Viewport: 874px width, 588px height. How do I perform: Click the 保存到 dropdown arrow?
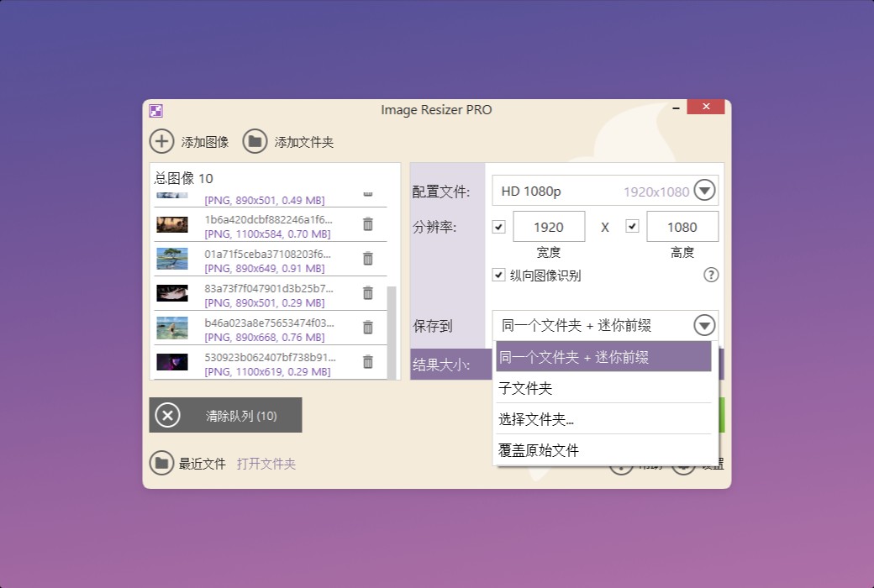[704, 325]
